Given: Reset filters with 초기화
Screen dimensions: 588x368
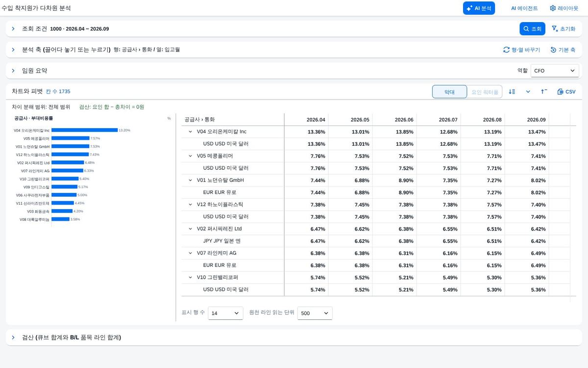Looking at the screenshot, I should [x=563, y=29].
